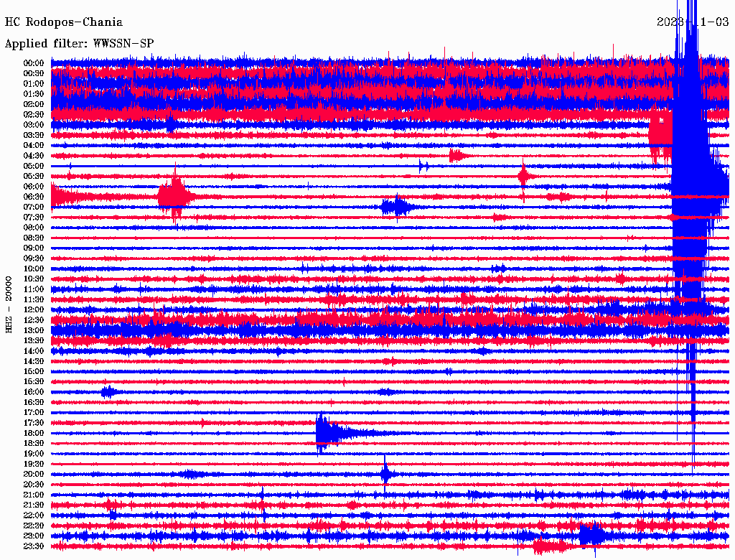Select the 14:00 time label
This screenshot has width=735, height=560.
click(33, 351)
